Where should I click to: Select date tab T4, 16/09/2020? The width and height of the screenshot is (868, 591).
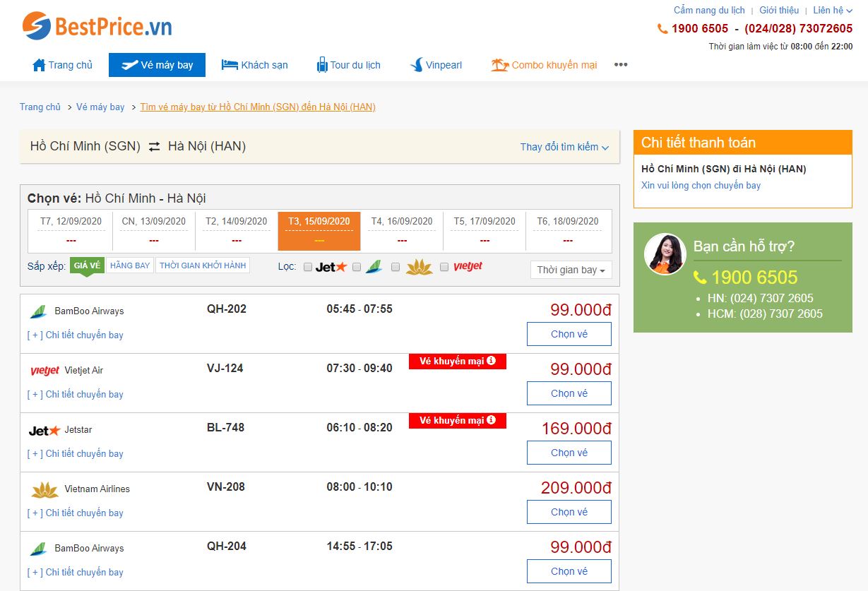tap(402, 230)
